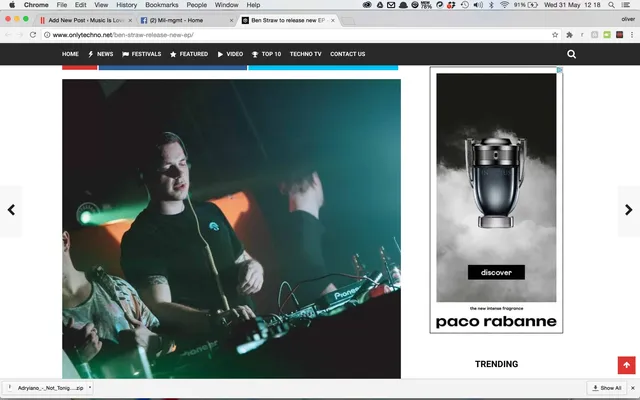
Task: Open the Apple menu
Action: pos(12,5)
